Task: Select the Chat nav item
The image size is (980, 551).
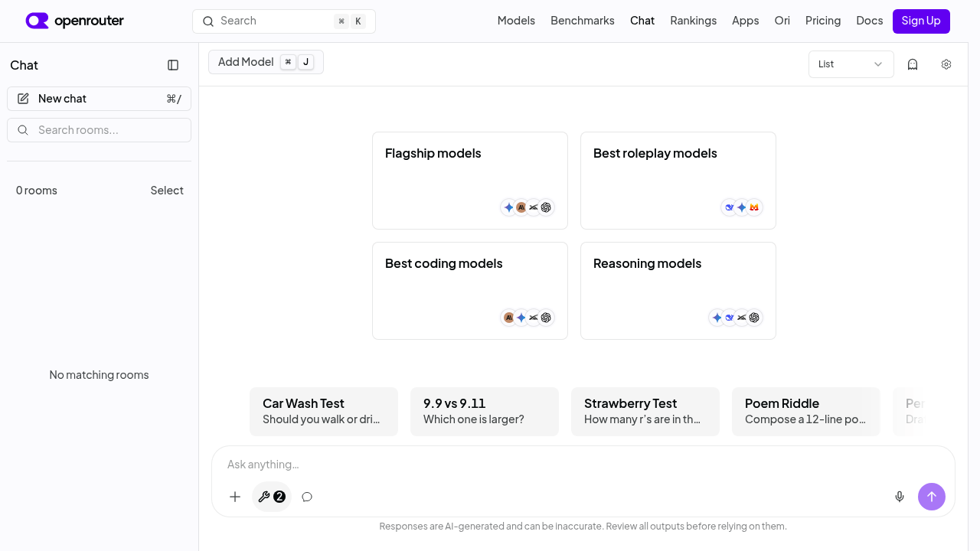Action: (642, 21)
